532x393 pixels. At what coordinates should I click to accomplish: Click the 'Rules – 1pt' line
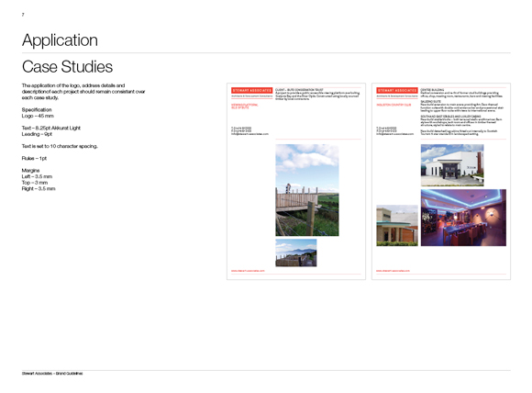tap(34, 158)
